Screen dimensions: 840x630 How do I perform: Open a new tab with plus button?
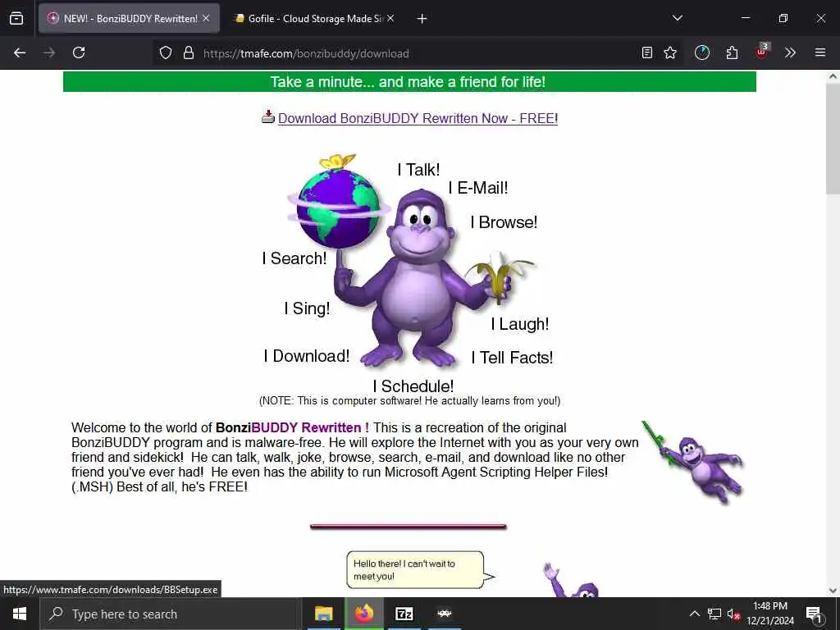tap(422, 19)
